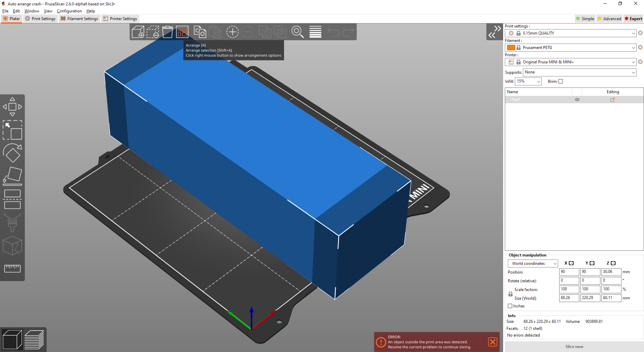The image size is (644, 352).
Task: Select the Paint-on supports tool
Action: [x=12, y=222]
